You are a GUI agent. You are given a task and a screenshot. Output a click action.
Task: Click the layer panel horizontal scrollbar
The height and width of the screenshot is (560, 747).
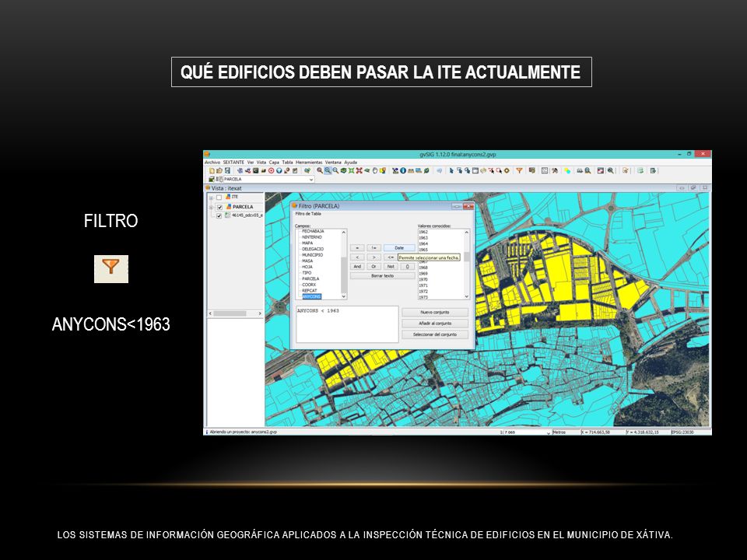pyautogui.click(x=235, y=313)
